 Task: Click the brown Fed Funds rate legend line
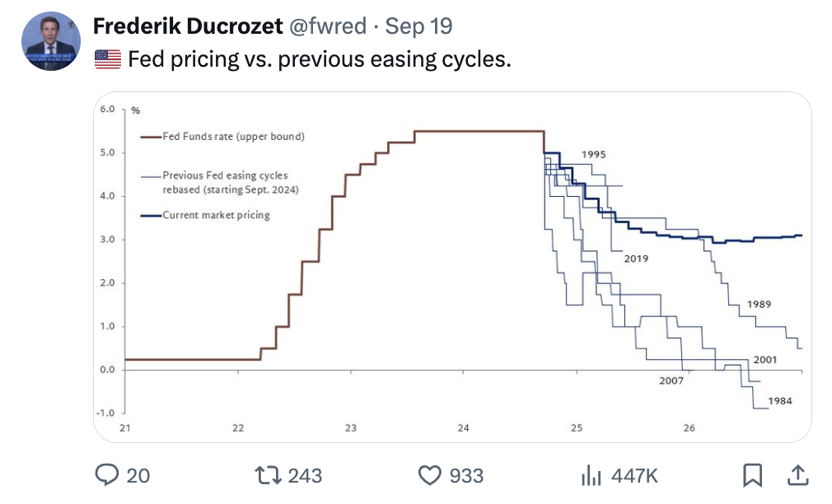point(150,137)
